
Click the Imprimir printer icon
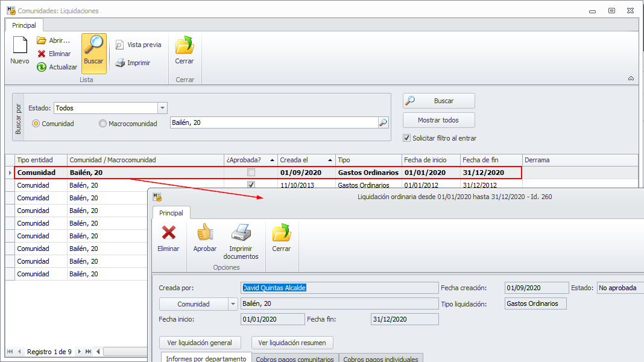(x=120, y=63)
